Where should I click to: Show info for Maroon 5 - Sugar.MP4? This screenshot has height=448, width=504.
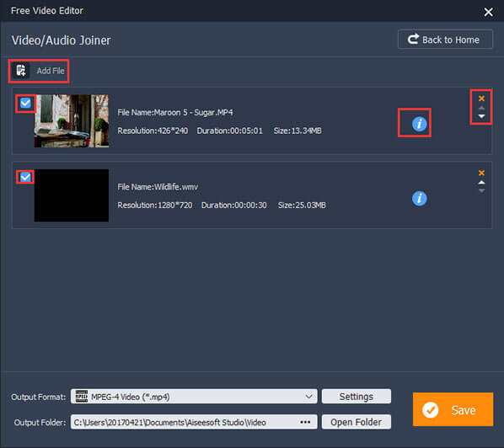419,124
